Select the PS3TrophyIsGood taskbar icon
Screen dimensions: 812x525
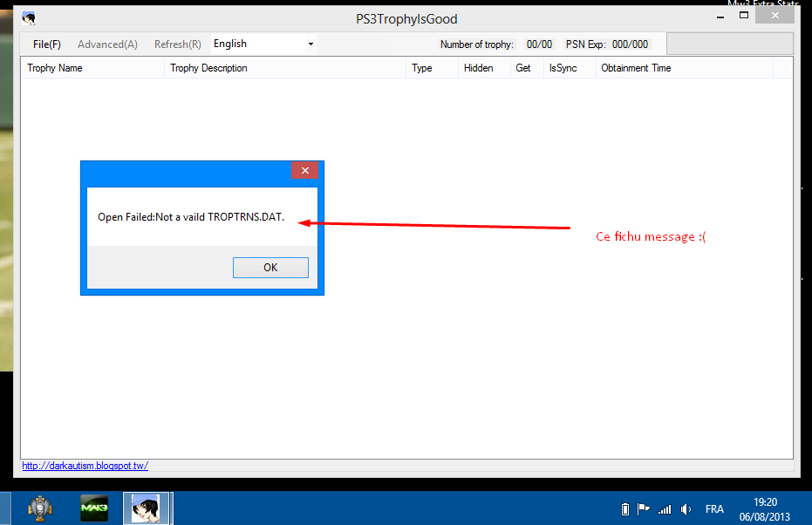[146, 508]
